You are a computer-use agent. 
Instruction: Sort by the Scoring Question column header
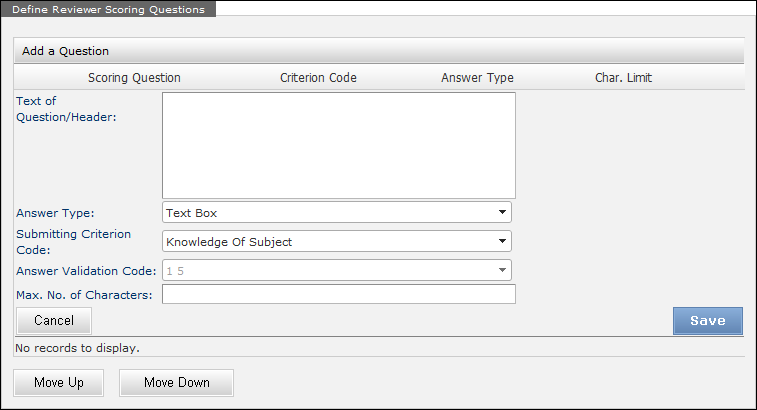pos(134,77)
